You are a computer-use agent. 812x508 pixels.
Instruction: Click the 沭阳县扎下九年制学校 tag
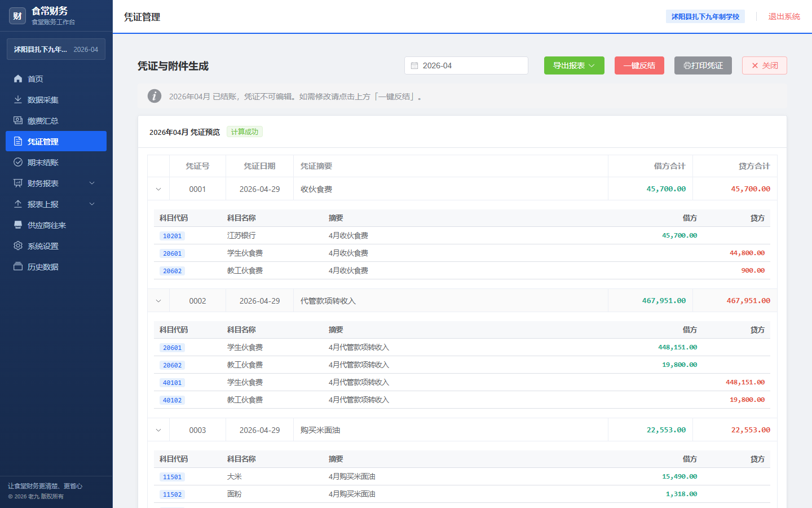705,16
